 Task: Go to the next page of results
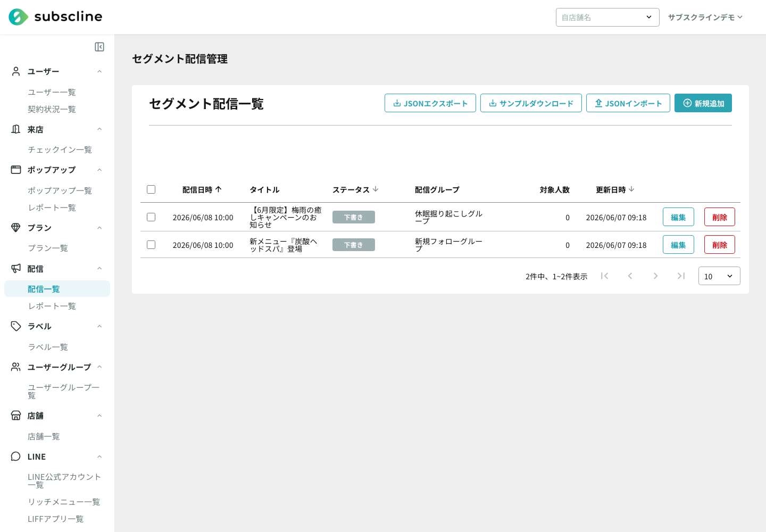655,276
